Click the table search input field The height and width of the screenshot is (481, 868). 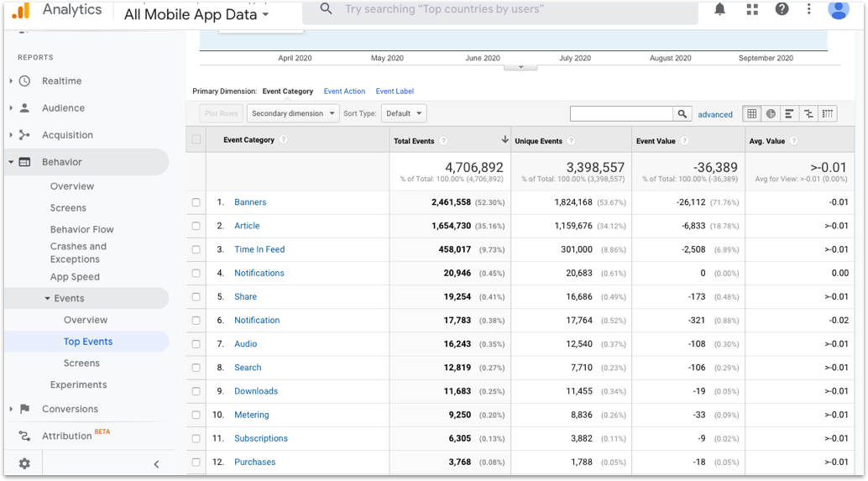622,113
